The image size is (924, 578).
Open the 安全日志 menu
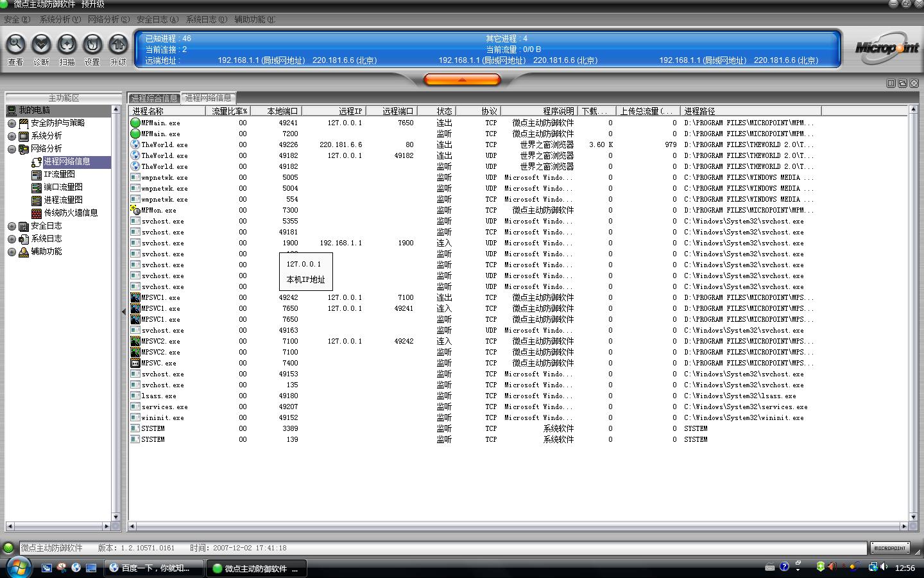click(x=158, y=19)
